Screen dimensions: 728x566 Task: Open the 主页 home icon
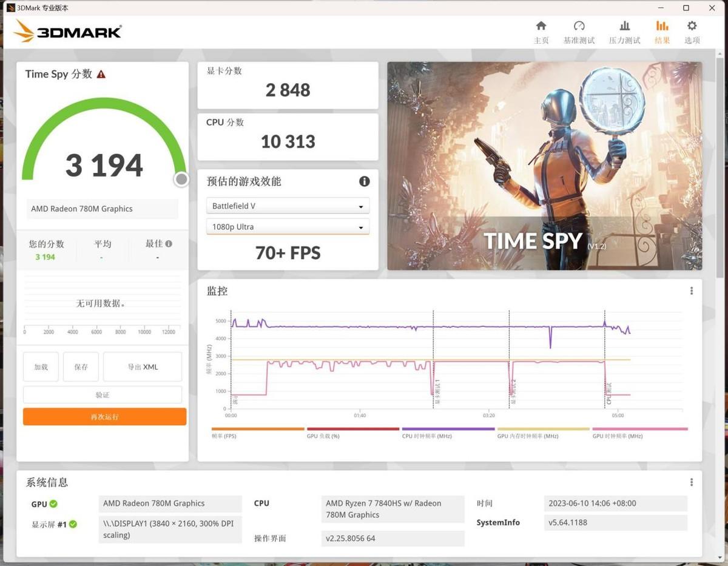[541, 32]
